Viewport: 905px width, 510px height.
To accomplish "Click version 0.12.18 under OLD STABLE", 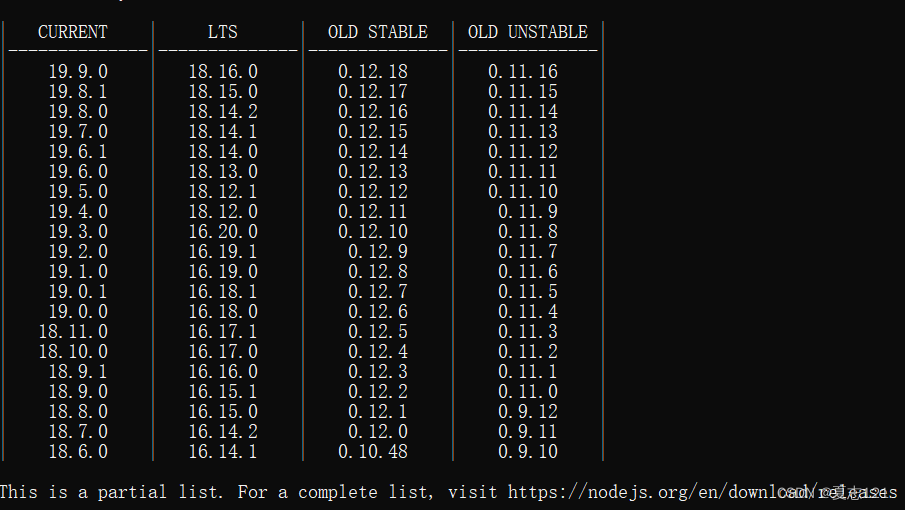I will point(373,72).
